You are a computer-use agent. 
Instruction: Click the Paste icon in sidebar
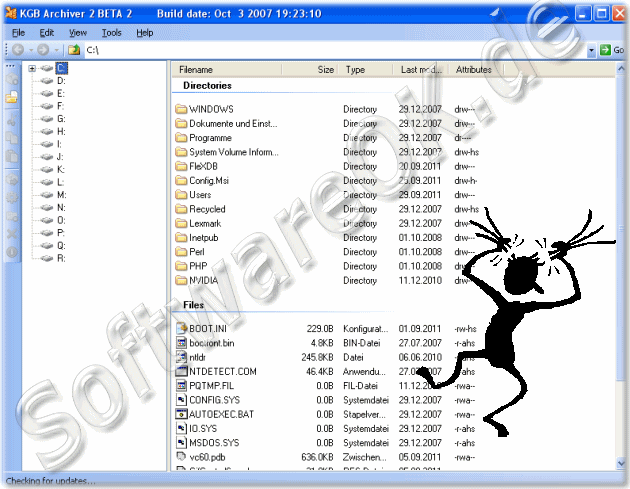point(12,155)
